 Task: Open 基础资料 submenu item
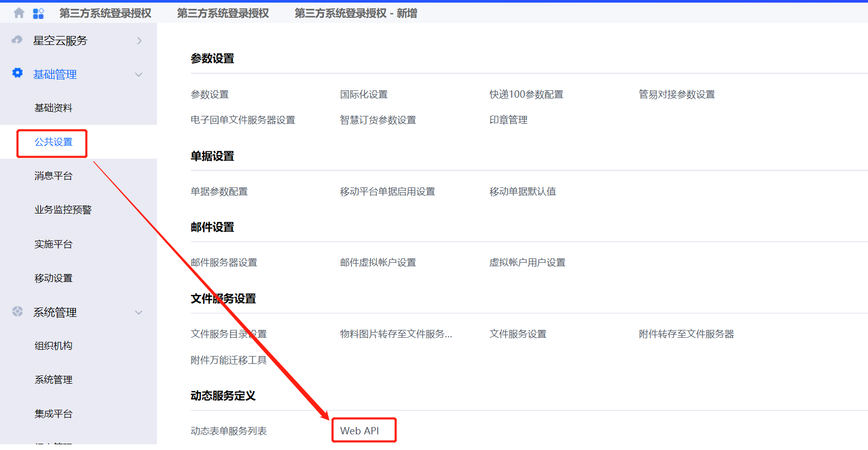coord(53,108)
